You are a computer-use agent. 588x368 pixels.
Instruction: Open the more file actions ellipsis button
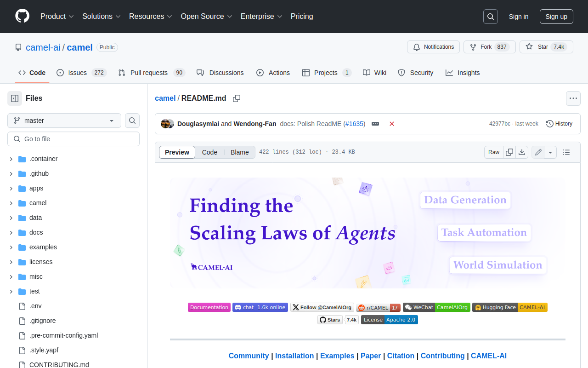[x=573, y=98]
